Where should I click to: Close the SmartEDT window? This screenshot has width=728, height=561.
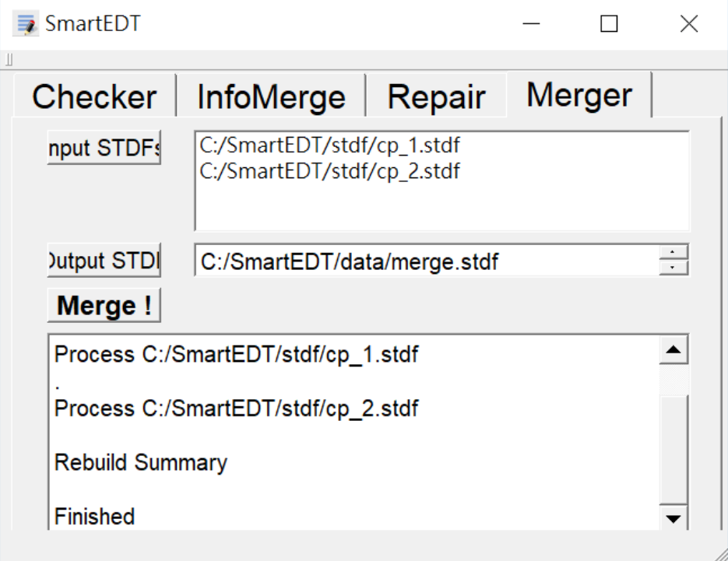click(x=688, y=24)
